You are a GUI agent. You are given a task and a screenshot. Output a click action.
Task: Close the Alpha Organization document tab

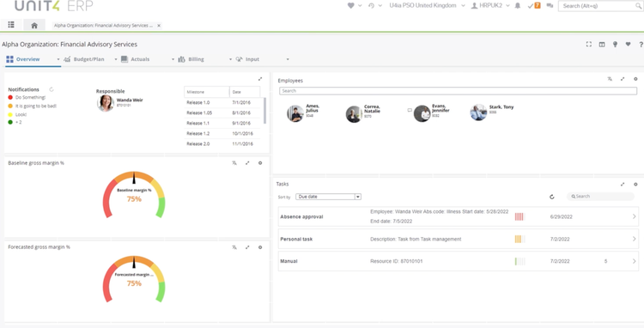(159, 26)
